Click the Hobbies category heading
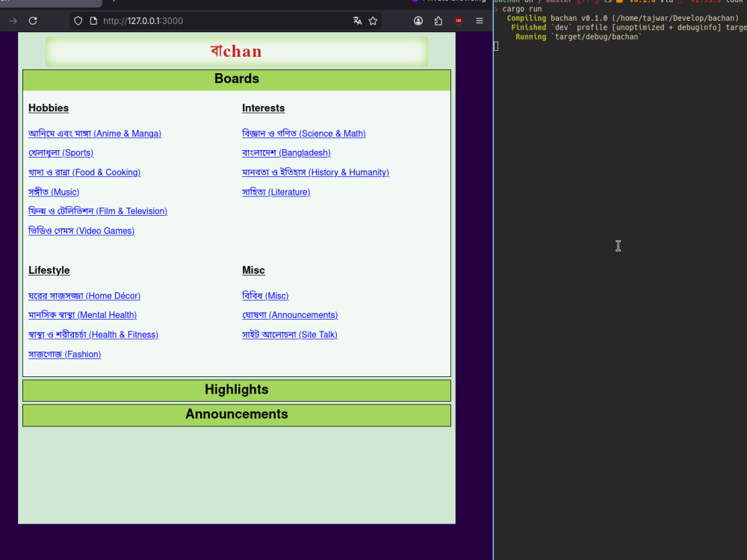 49,108
